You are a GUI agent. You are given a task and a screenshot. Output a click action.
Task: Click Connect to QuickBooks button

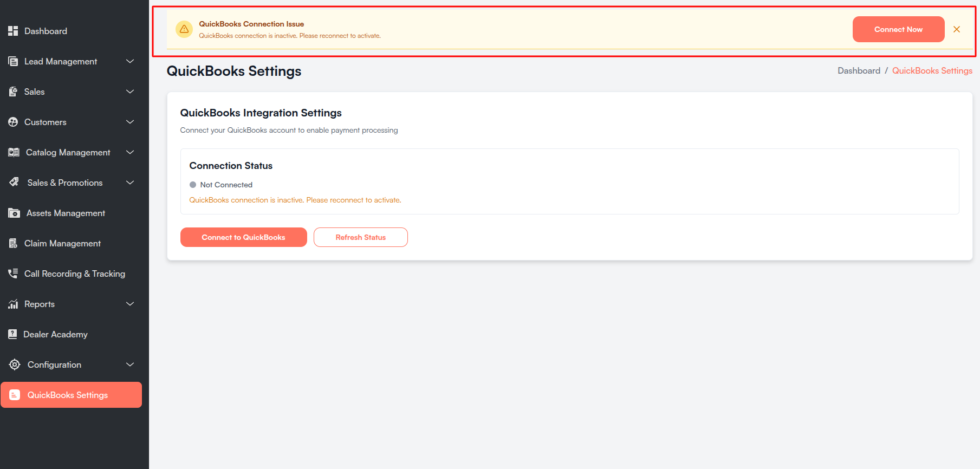pos(243,237)
